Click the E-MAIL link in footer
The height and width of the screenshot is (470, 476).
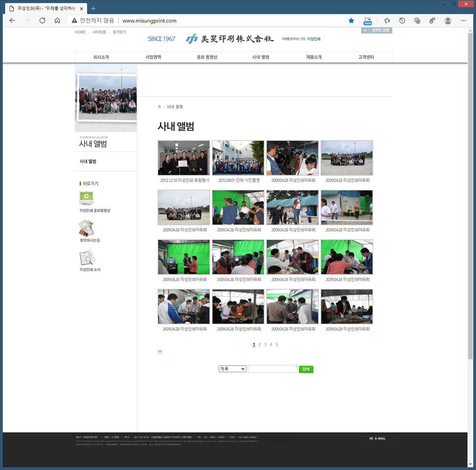pos(378,438)
